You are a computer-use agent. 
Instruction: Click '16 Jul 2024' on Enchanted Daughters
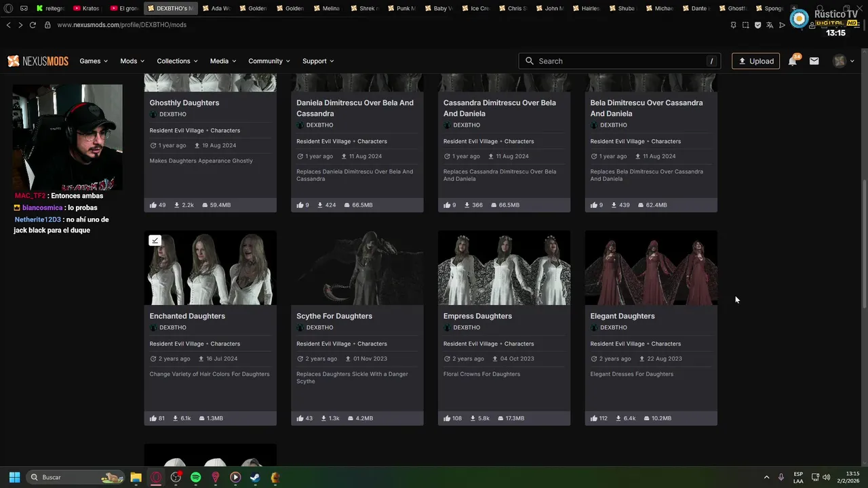(222, 359)
